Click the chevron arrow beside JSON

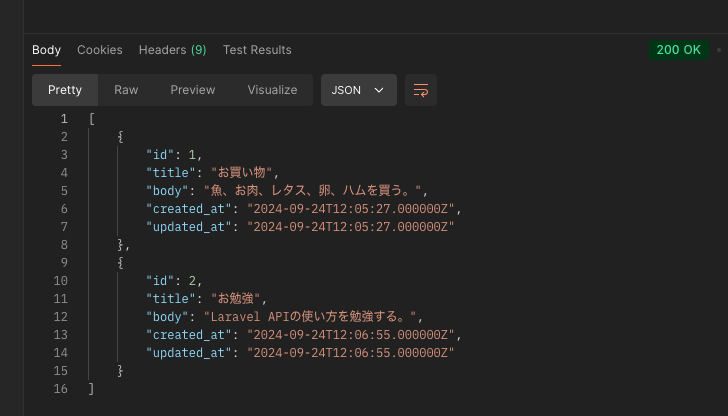(379, 90)
